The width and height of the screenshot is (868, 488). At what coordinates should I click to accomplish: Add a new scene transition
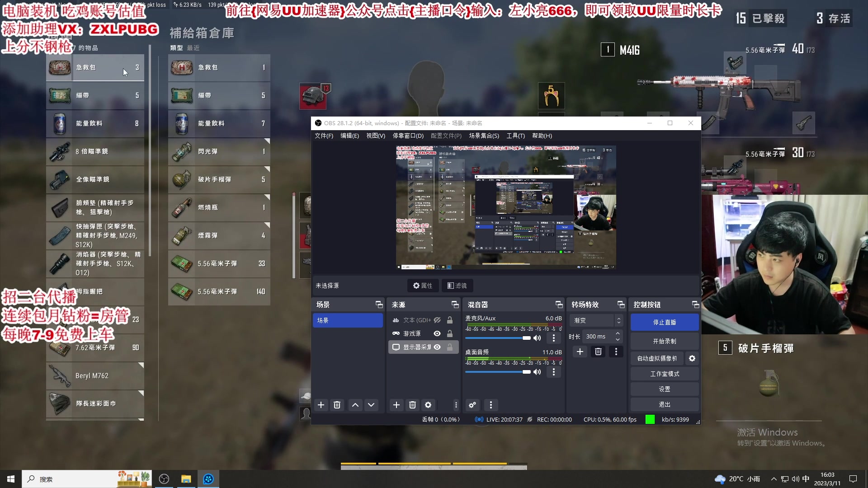[580, 352]
